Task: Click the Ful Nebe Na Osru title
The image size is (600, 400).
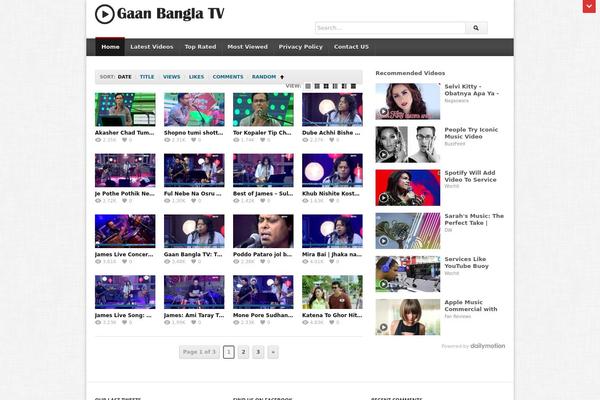Action: click(192, 194)
